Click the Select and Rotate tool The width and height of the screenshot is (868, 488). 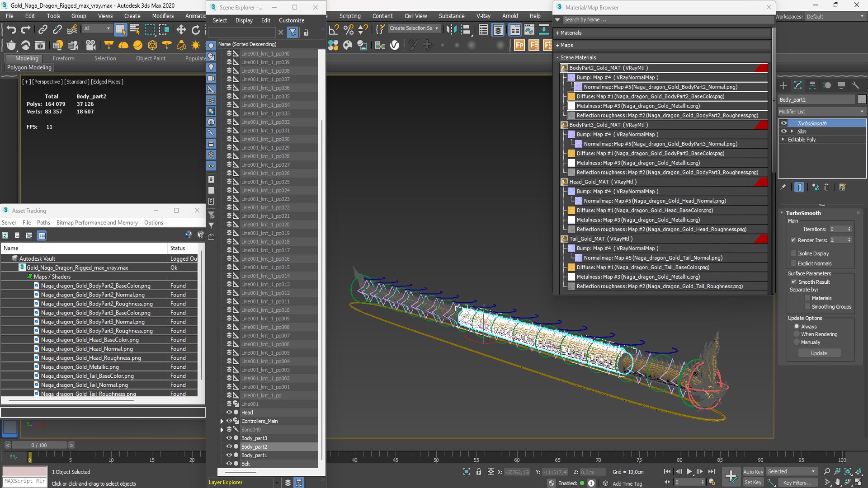[195, 30]
